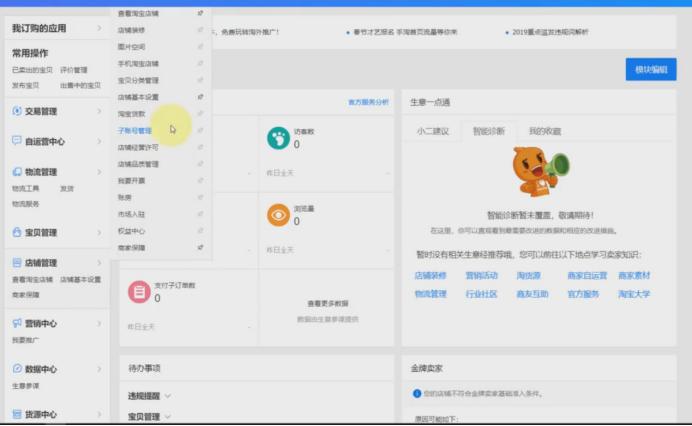The width and height of the screenshot is (692, 426).
Task: Open the 商家自运营 link
Action: click(587, 275)
